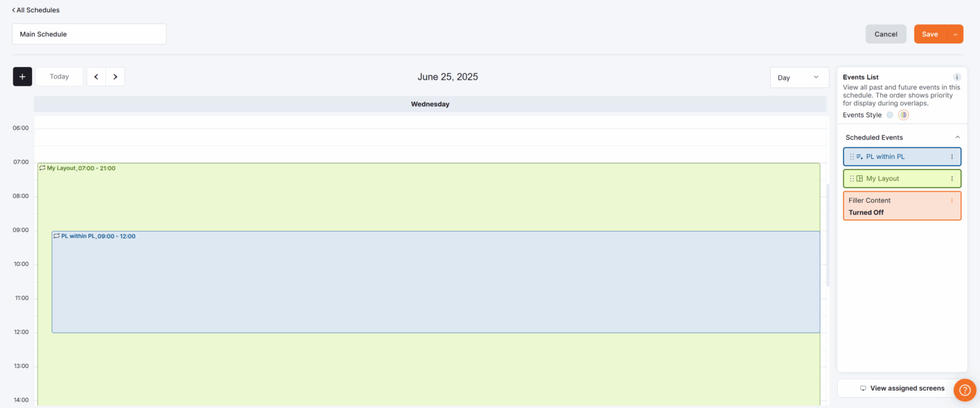
Task: Click the info icon beside Events List
Action: coord(956,76)
